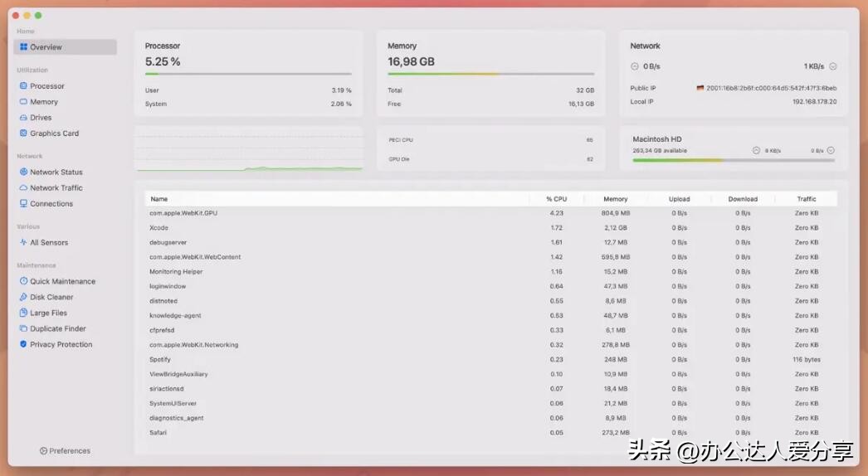The width and height of the screenshot is (868, 476).
Task: Click the Duplicate Finder icon
Action: pyautogui.click(x=23, y=328)
